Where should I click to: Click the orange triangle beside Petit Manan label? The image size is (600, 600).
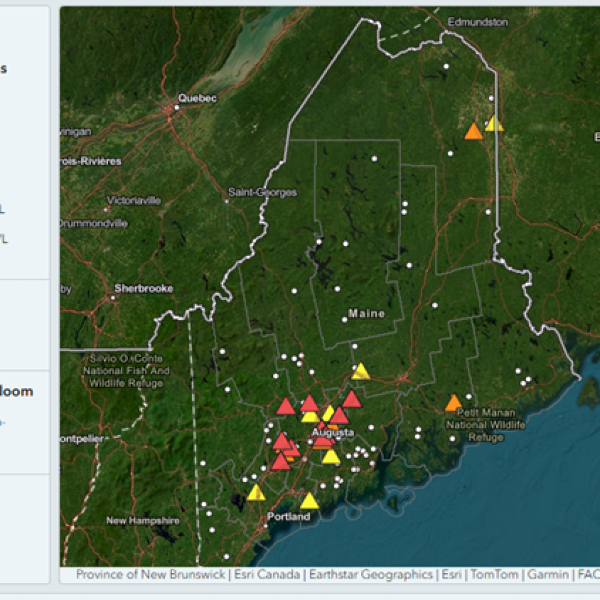click(453, 403)
